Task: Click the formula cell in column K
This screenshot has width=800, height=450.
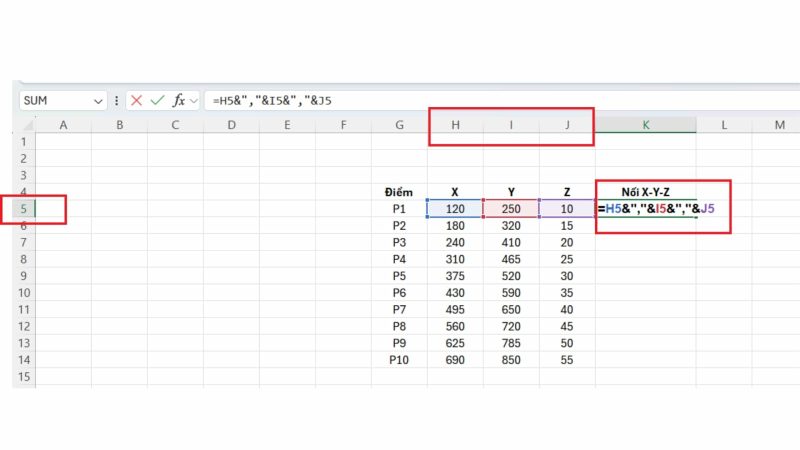Action: tap(646, 209)
